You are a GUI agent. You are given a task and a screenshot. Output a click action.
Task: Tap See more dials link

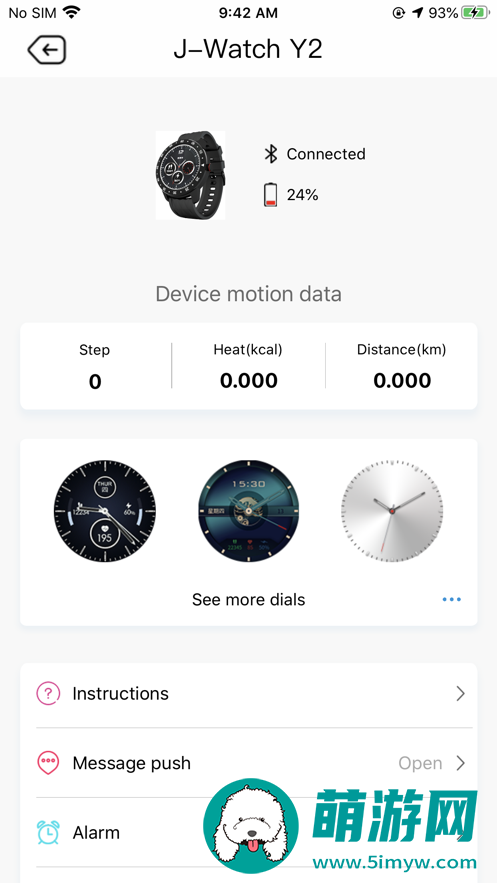249,600
